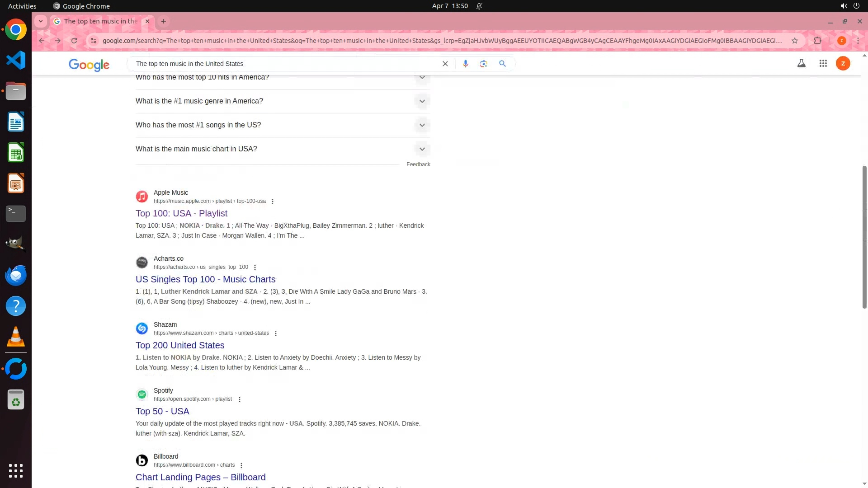
Task: Open the tab search dropdown arrow
Action: 41,21
